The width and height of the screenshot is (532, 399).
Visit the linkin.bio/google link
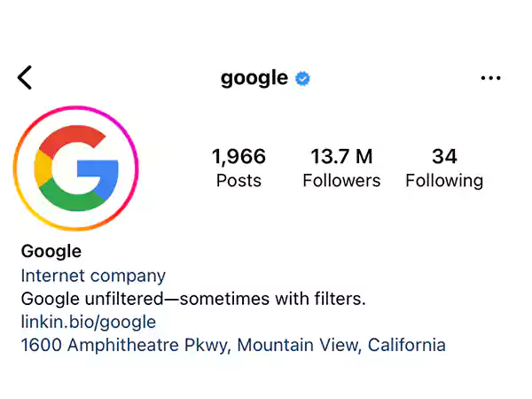pos(89,323)
